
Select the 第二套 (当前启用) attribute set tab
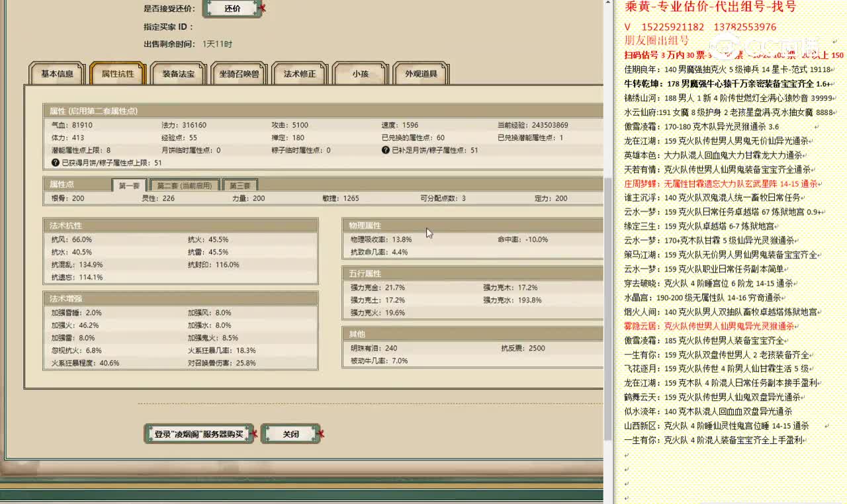(x=184, y=186)
